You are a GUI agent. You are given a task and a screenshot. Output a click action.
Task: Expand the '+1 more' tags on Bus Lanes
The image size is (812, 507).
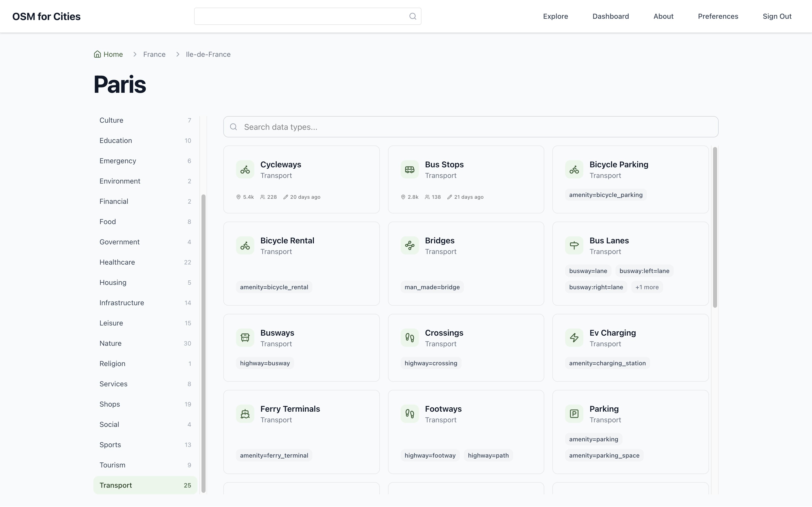pos(647,287)
